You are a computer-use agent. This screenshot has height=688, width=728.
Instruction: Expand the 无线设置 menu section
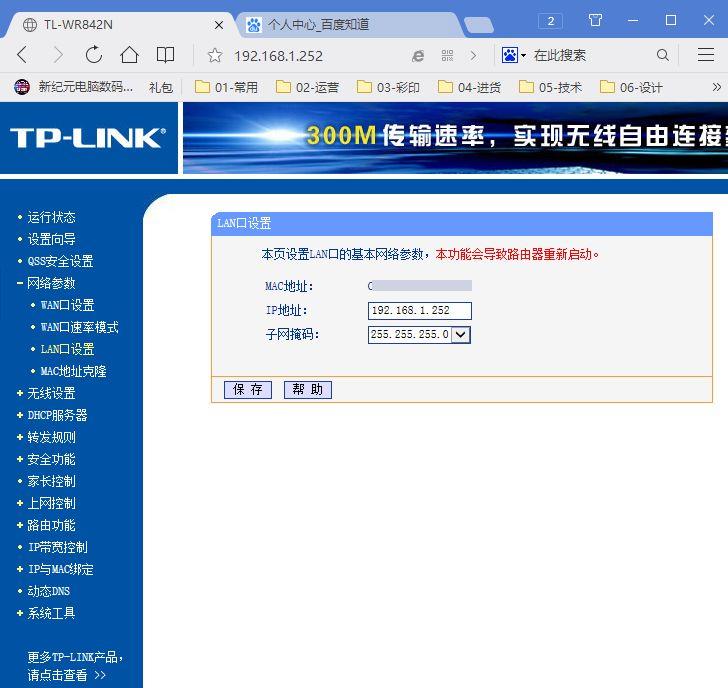pyautogui.click(x=50, y=393)
